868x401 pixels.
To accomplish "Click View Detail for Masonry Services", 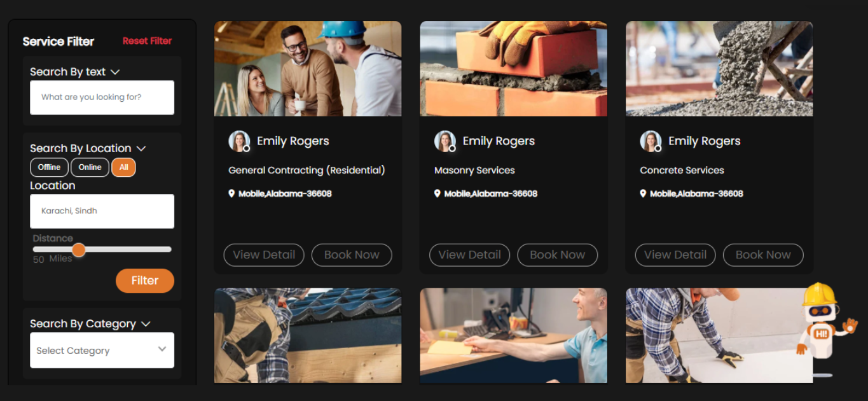I will [x=469, y=255].
